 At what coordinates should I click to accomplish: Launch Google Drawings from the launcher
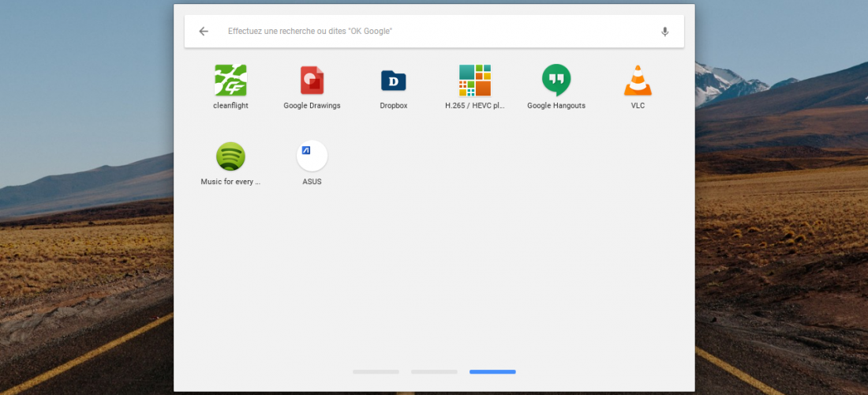312,81
